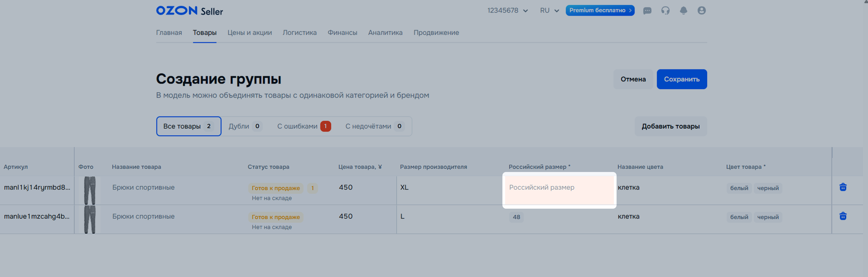Expand the 12345678 account dropdown

tap(507, 11)
